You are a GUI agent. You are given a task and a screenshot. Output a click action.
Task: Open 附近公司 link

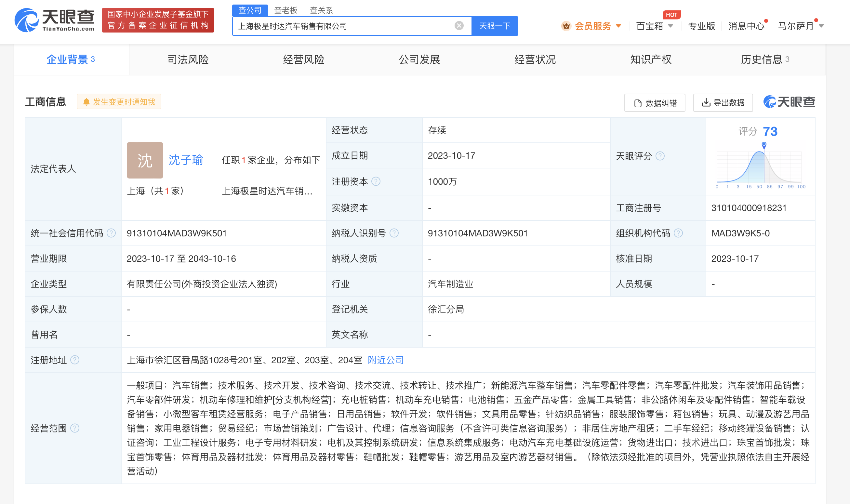coord(386,360)
